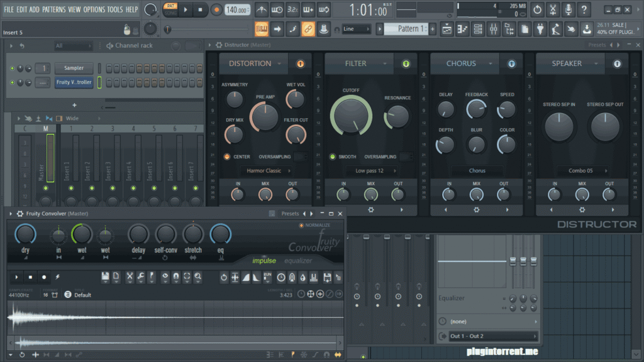Viewport: 644px width, 362px height.
Task: Click the scissors edit icon in Convolver
Action: tap(130, 277)
